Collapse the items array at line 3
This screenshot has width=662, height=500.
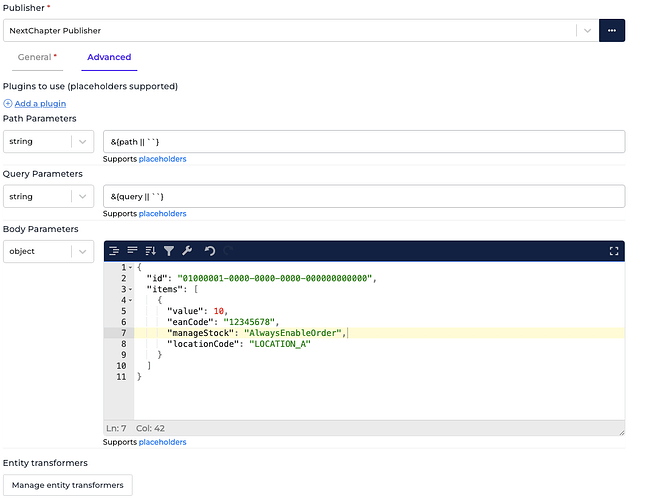(x=130, y=289)
